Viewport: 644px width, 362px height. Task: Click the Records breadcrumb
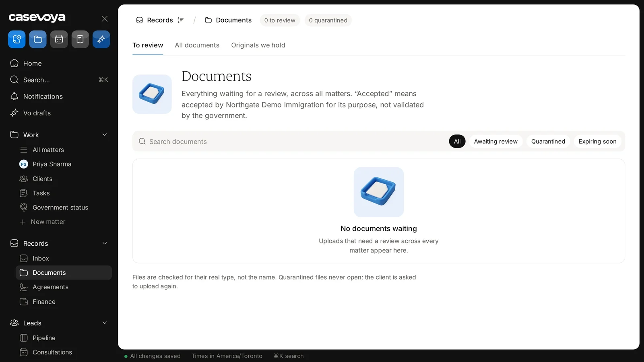click(x=155, y=20)
